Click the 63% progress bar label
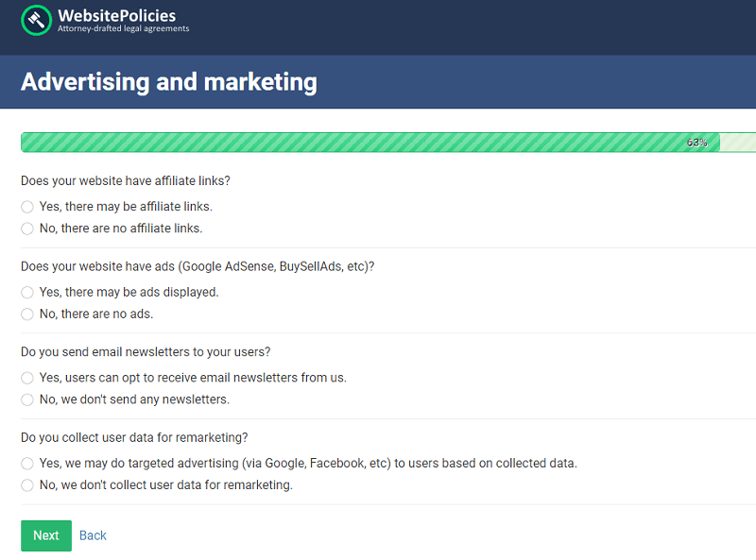This screenshot has width=756, height=560. coord(696,143)
